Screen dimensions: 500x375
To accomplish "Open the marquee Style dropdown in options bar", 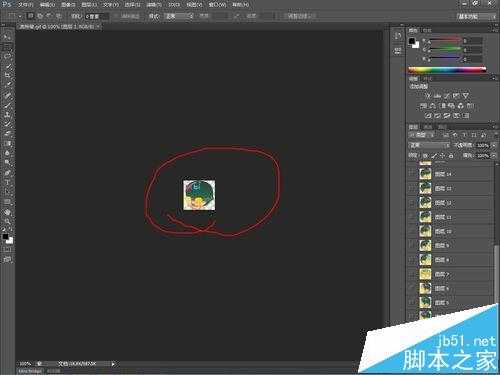I will (179, 16).
